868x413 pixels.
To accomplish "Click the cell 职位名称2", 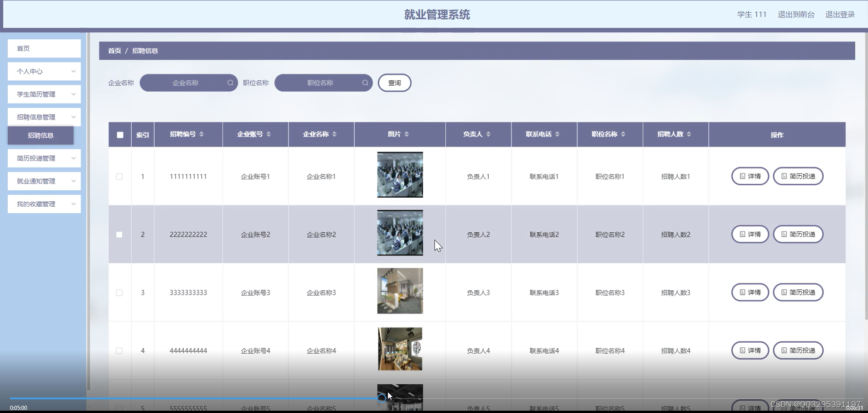I will [610, 235].
